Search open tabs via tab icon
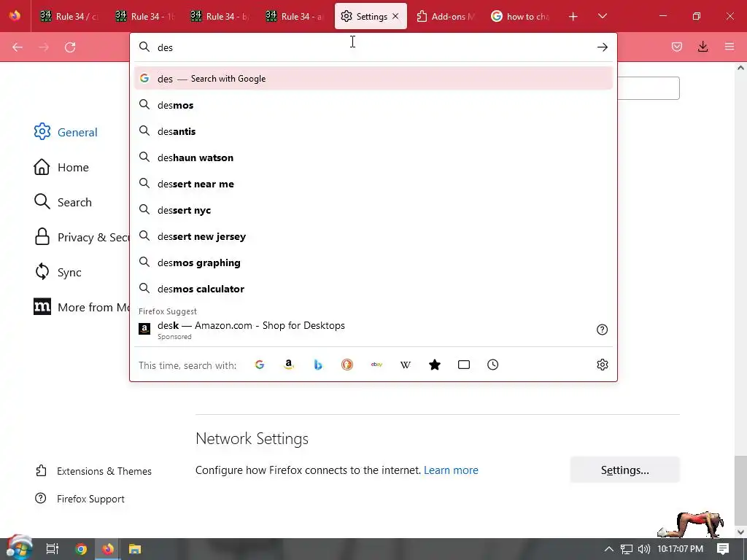Viewport: 747px width, 560px height. tap(463, 365)
